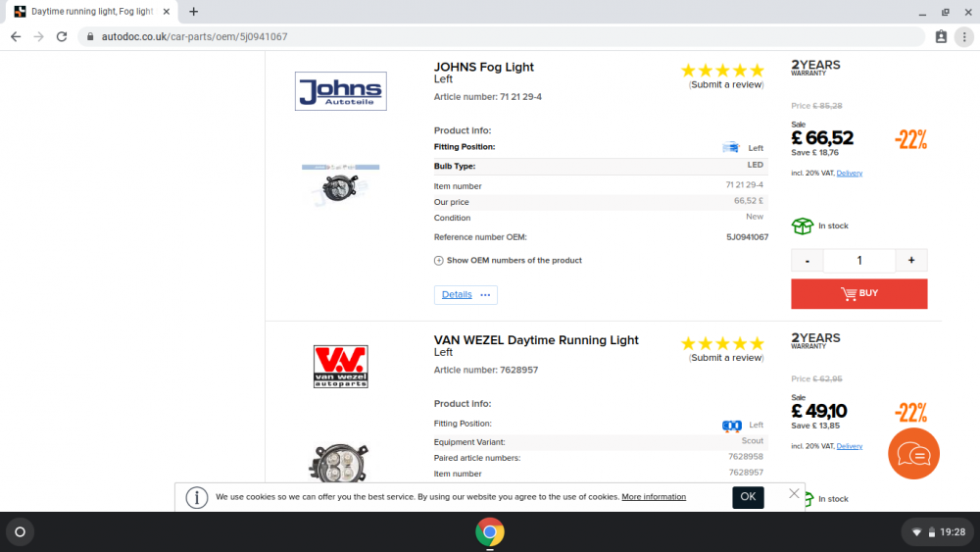Expand Show OEM numbers of the product
This screenshot has height=552, width=980.
click(x=508, y=261)
